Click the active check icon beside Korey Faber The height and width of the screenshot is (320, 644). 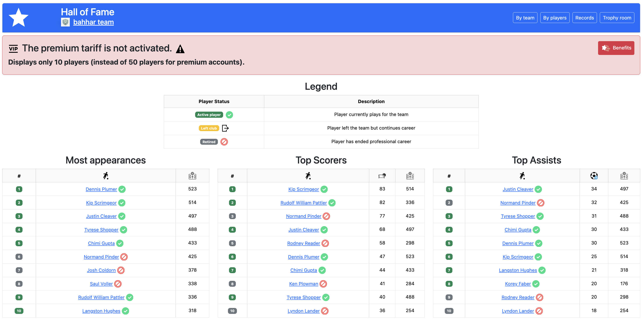coord(536,284)
